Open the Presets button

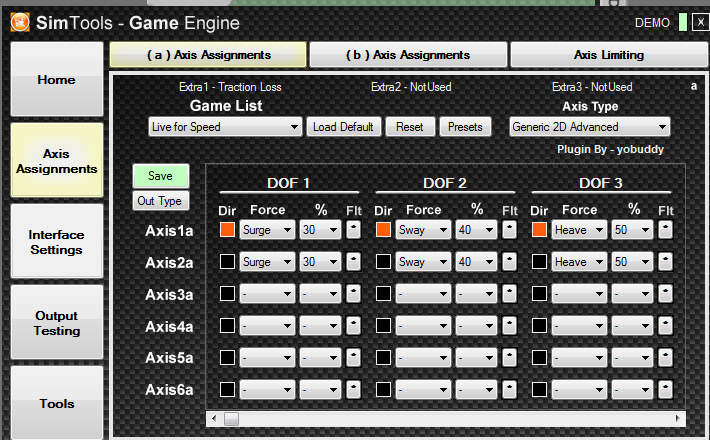point(465,127)
